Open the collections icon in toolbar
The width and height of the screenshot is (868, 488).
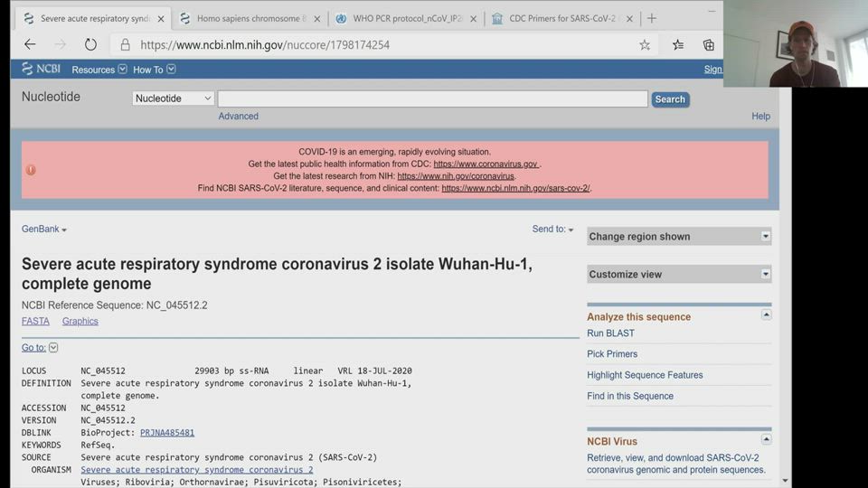(x=709, y=44)
